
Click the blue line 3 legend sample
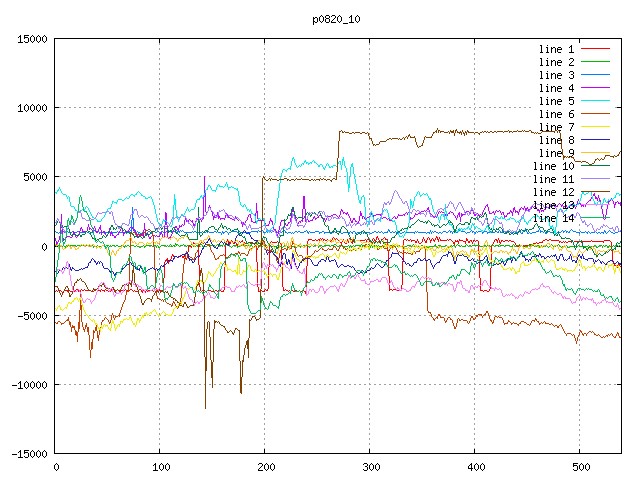[595, 75]
